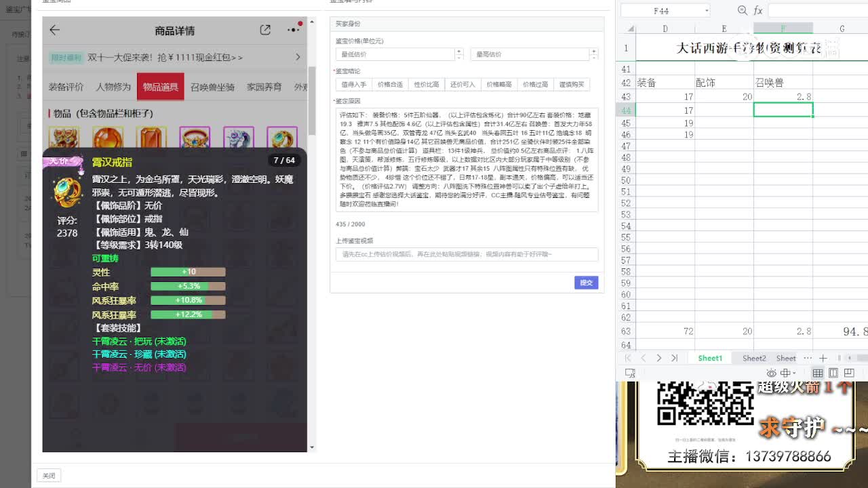
Task: Choose the 价格过高 conclusion option
Action: [x=535, y=85]
